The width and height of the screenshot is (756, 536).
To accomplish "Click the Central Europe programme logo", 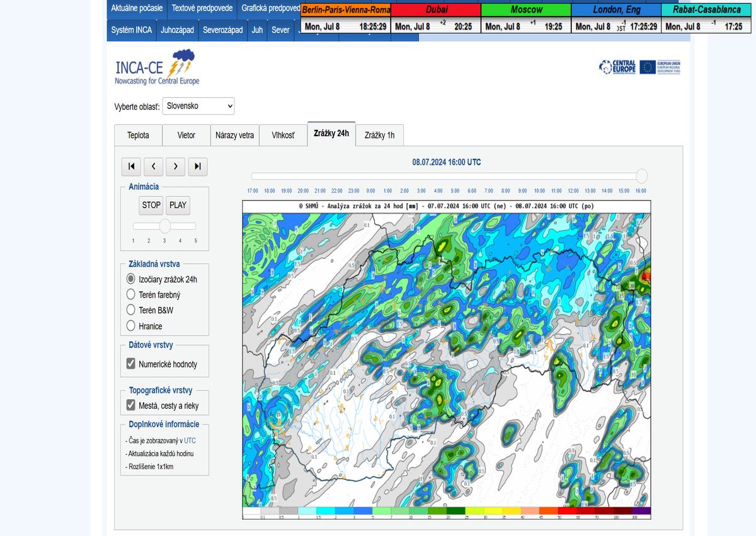I will click(x=617, y=67).
